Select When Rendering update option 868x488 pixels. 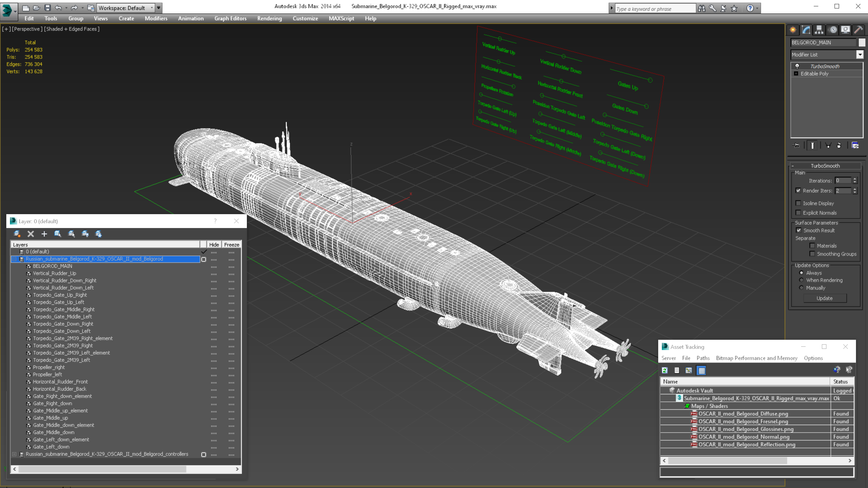coord(802,280)
